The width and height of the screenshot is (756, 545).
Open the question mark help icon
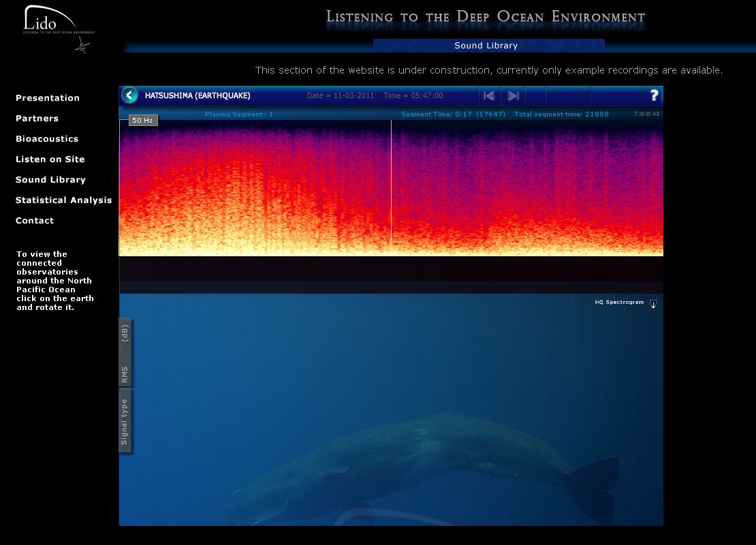[654, 95]
